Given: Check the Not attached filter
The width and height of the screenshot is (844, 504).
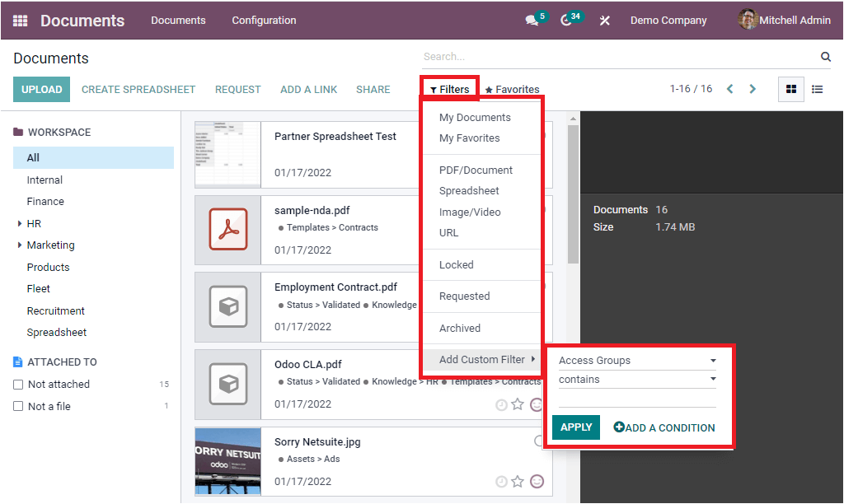Looking at the screenshot, I should [x=18, y=385].
